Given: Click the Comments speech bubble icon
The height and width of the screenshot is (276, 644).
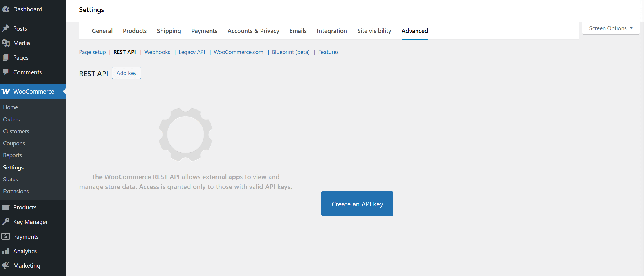Looking at the screenshot, I should click(x=6, y=72).
